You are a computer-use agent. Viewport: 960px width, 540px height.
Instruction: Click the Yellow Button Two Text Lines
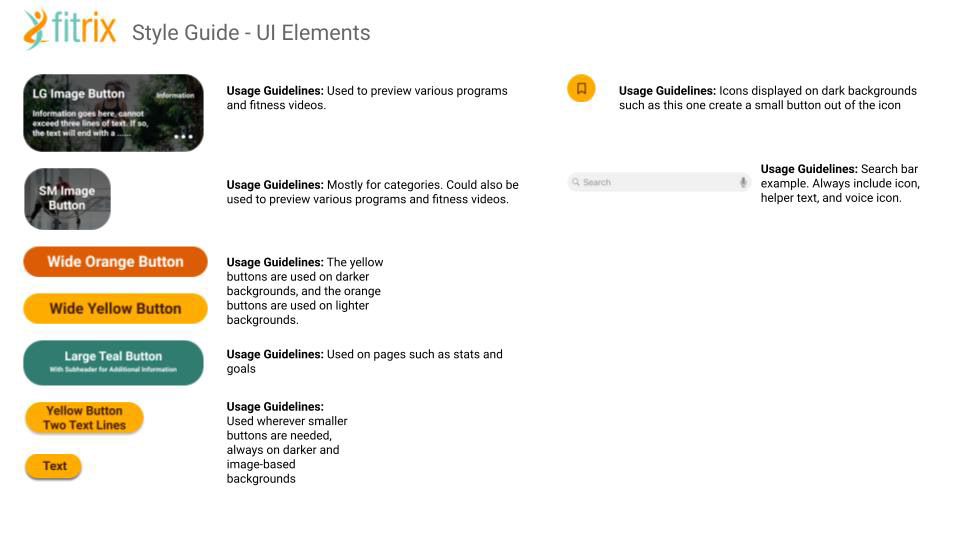pyautogui.click(x=84, y=418)
